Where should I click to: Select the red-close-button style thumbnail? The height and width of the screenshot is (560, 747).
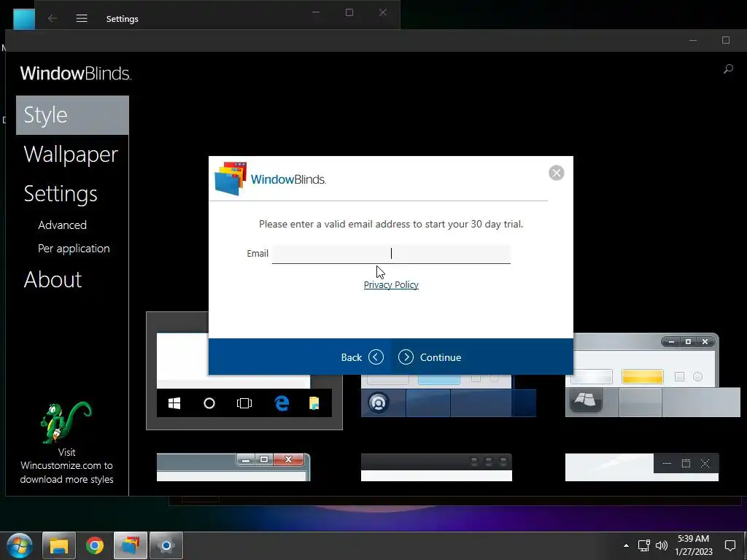[233, 467]
